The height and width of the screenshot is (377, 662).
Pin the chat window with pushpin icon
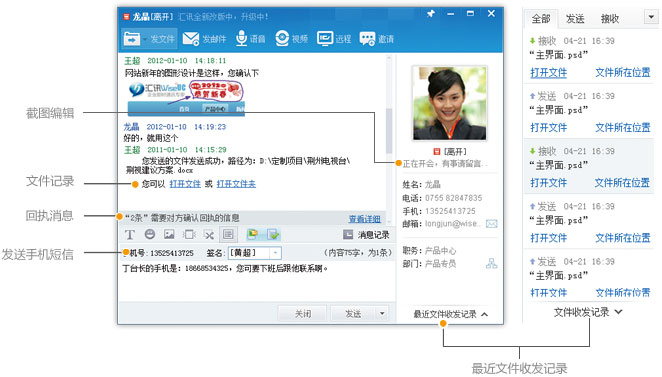431,14
